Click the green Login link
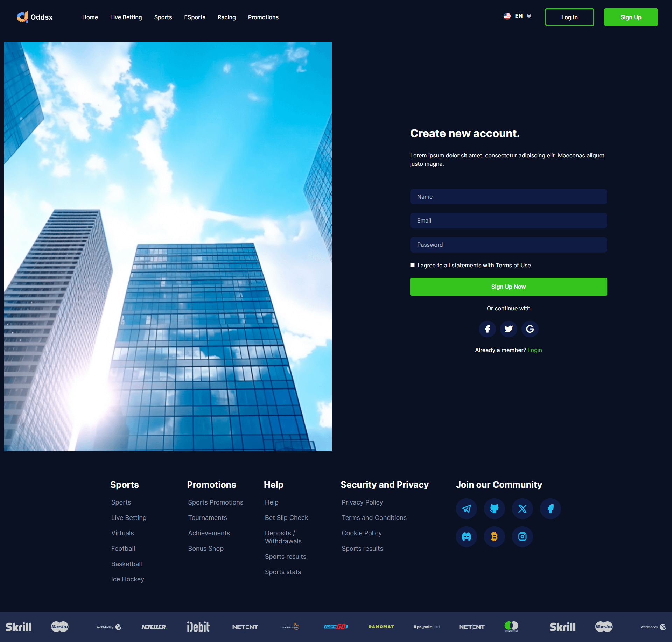 pos(534,350)
